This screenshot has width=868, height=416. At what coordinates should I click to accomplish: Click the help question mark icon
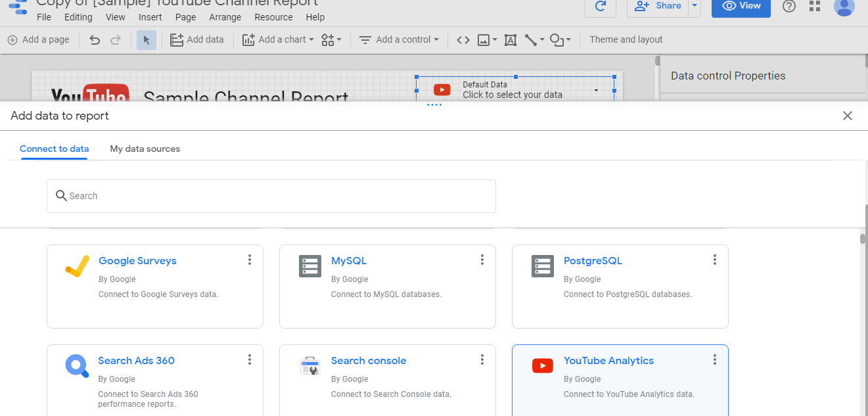[x=789, y=7]
